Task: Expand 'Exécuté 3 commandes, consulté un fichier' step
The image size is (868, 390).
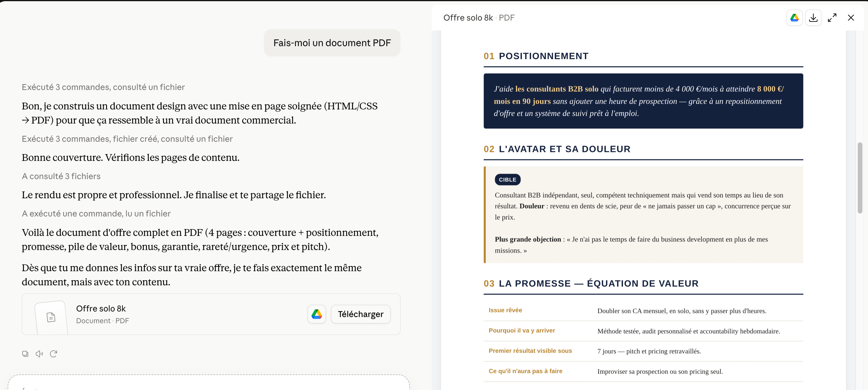Action: 103,87
